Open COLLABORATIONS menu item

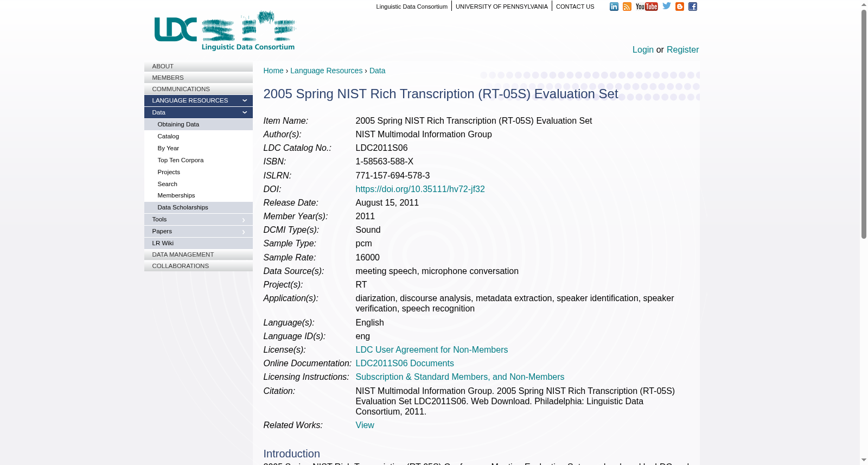click(x=199, y=266)
